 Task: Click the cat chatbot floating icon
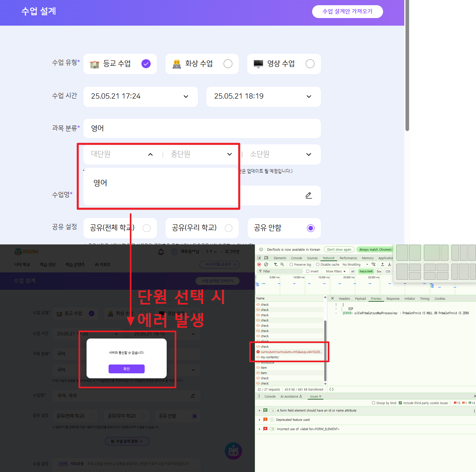coord(233,451)
